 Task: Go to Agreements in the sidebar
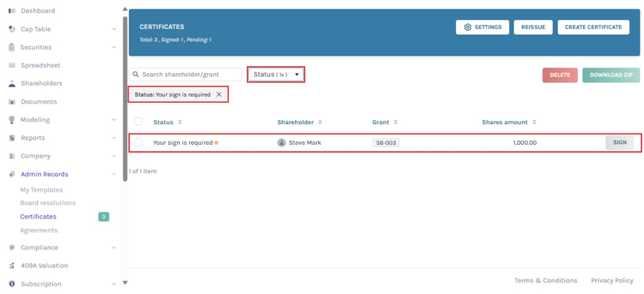(x=39, y=230)
